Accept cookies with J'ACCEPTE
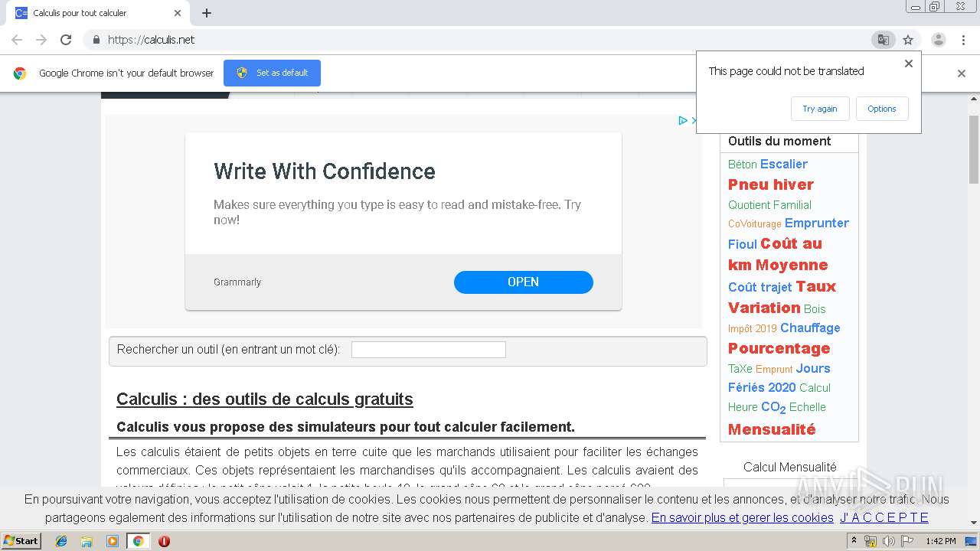Image resolution: width=980 pixels, height=551 pixels. click(884, 518)
